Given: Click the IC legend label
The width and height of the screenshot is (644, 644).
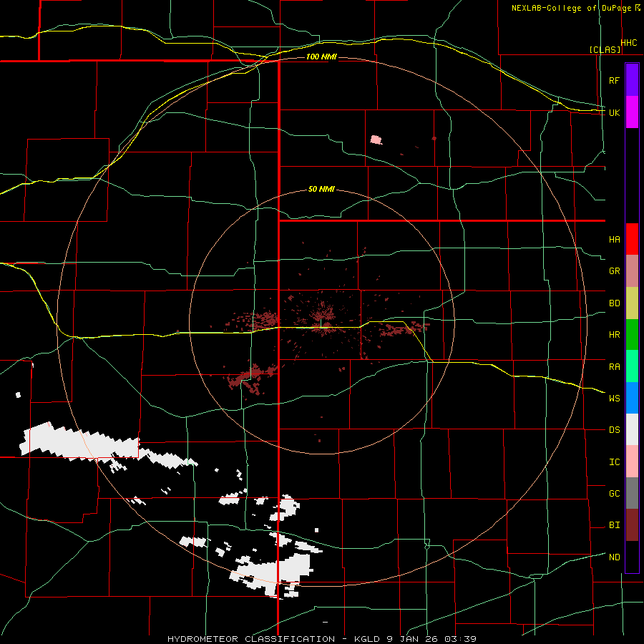Looking at the screenshot, I should pos(614,462).
